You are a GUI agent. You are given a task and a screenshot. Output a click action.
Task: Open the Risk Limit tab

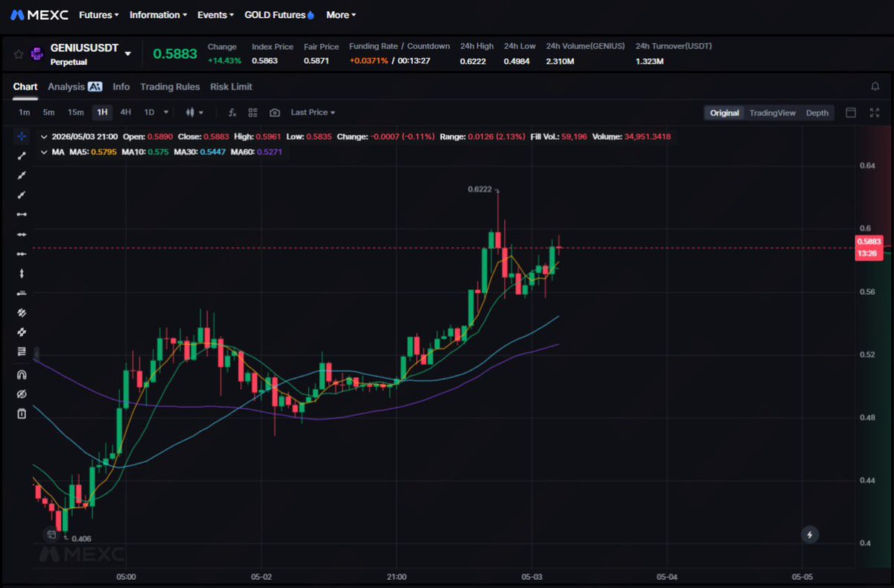(x=231, y=86)
